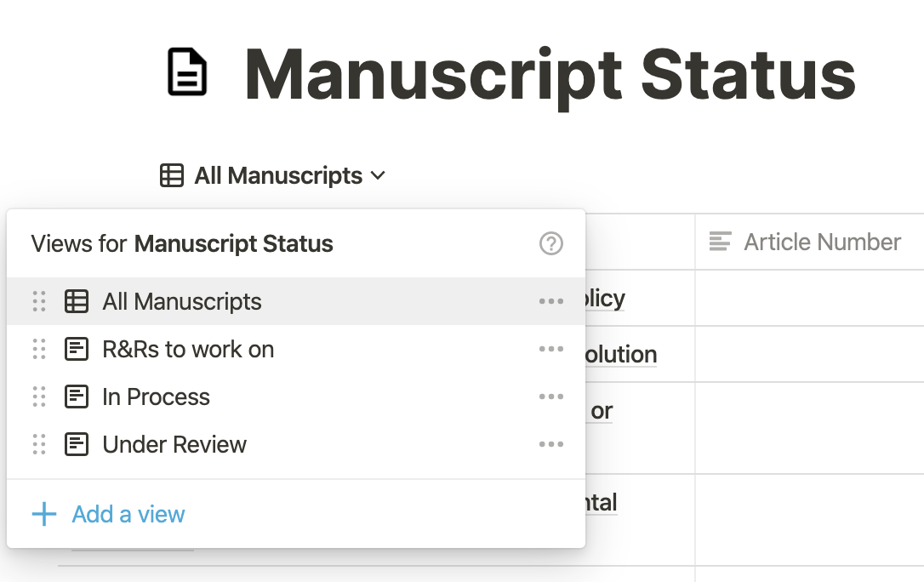Click the list icon for R&Rs to work on
The width and height of the screenshot is (924, 582).
click(x=77, y=350)
